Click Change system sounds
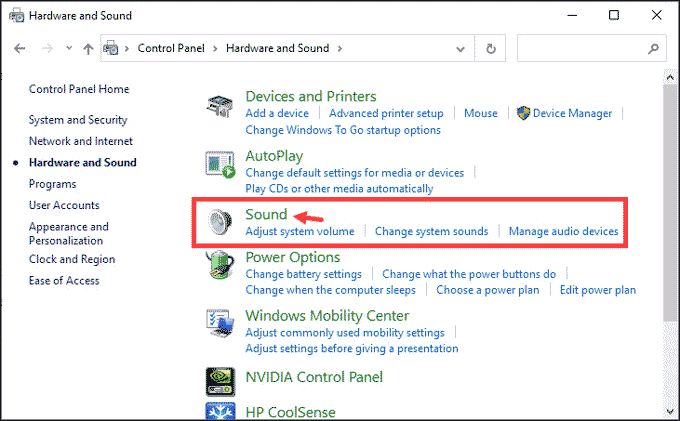 432,231
